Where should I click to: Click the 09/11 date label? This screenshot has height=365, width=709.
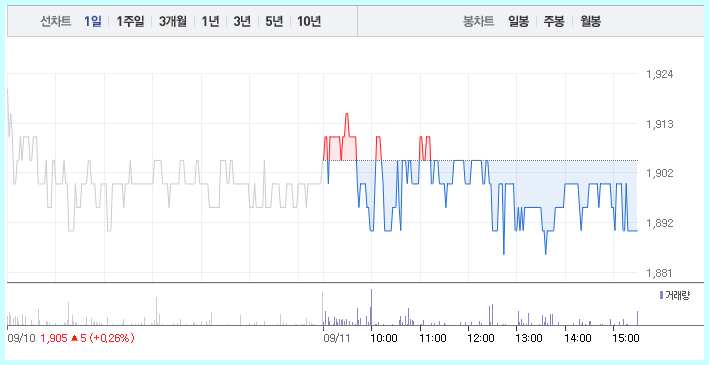coord(337,338)
